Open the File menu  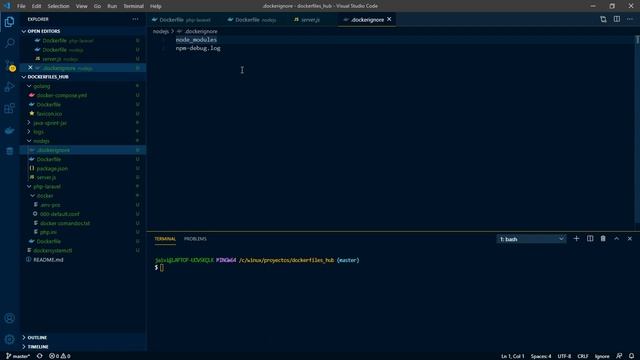tap(21, 6)
